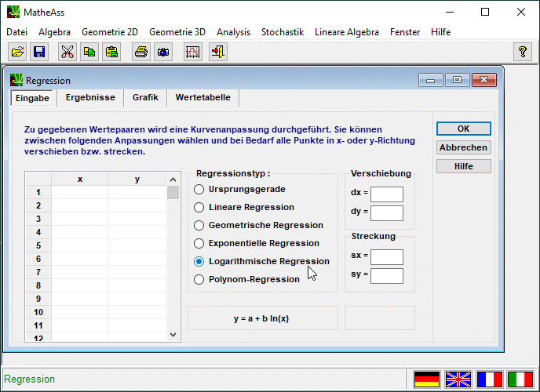Click the Abbrechen button
This screenshot has height=392, width=540.
point(463,147)
